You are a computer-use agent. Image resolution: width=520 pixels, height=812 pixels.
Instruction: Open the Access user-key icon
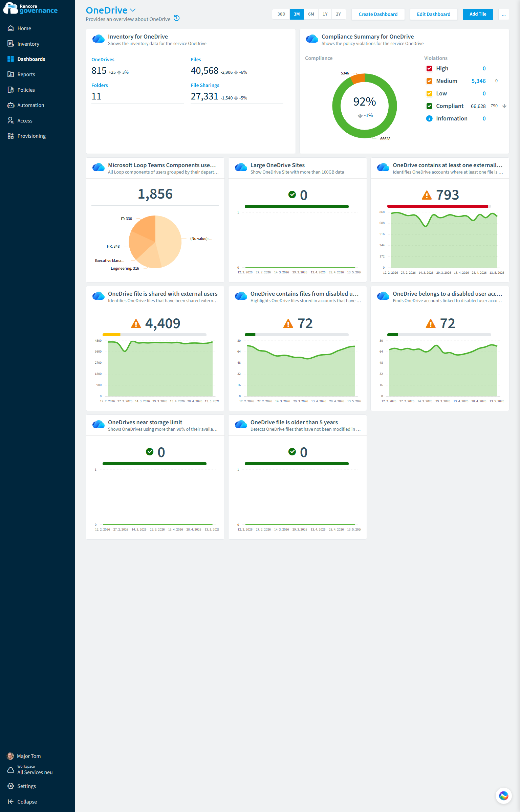tap(10, 120)
